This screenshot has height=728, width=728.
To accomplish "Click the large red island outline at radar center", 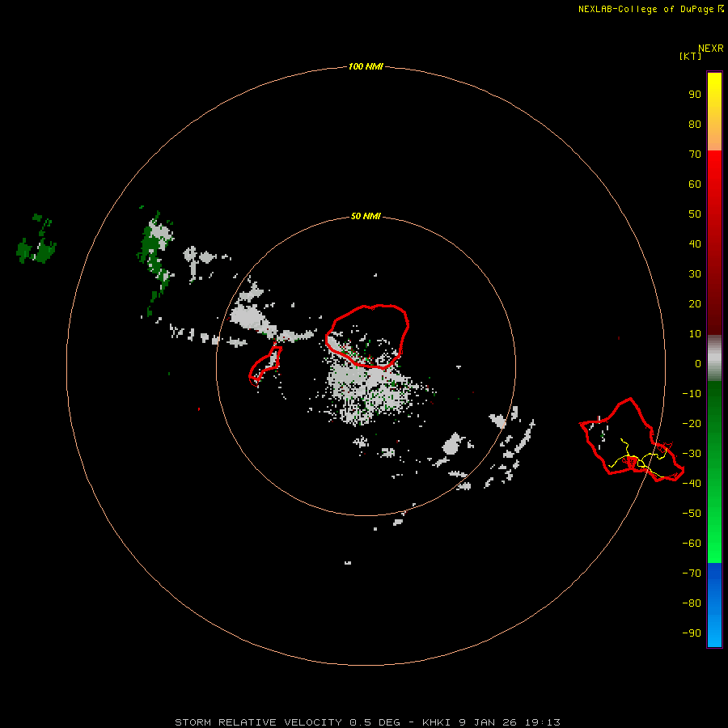I will click(367, 336).
